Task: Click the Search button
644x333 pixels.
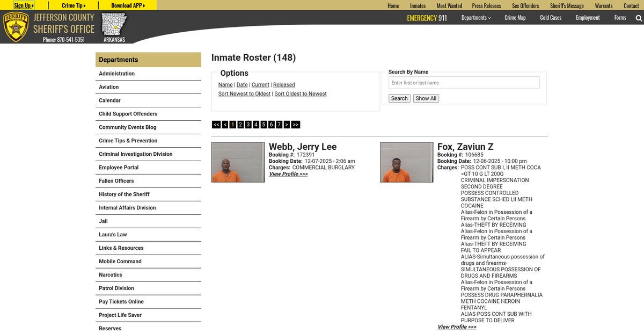Action: click(399, 98)
